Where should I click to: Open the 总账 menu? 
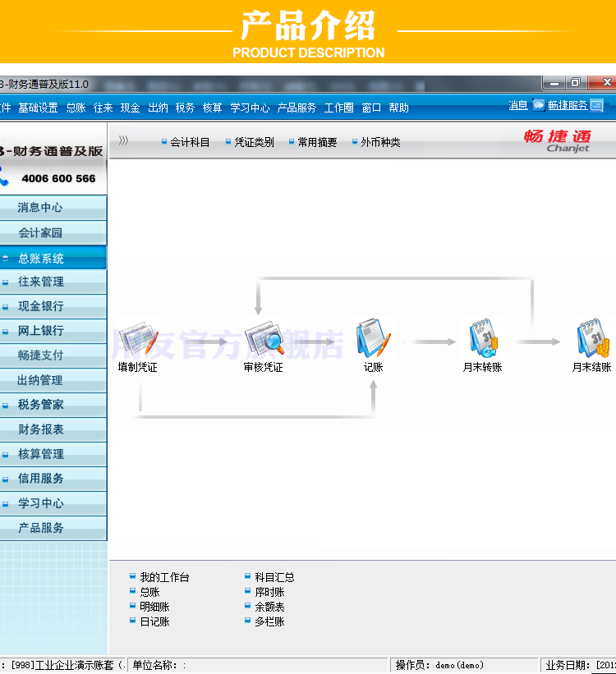point(76,108)
